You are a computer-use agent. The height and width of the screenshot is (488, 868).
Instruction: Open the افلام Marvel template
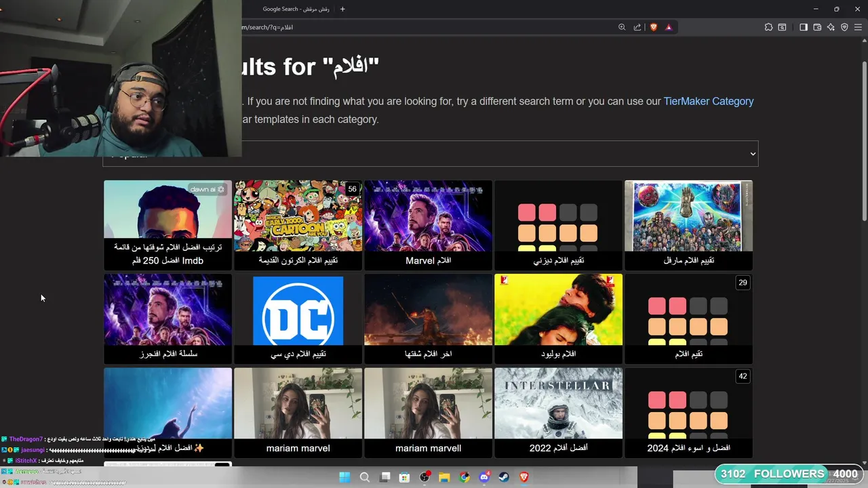pos(428,225)
